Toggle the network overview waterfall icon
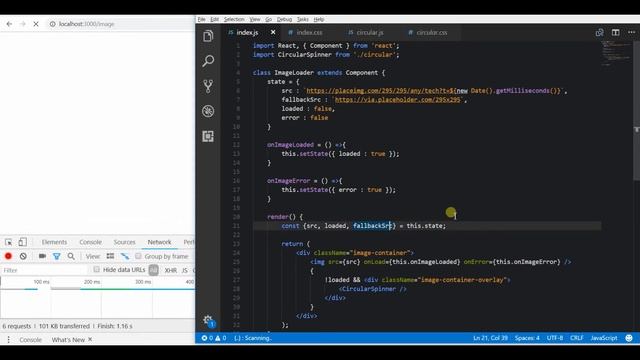This screenshot has width=640, height=360. coord(125,256)
